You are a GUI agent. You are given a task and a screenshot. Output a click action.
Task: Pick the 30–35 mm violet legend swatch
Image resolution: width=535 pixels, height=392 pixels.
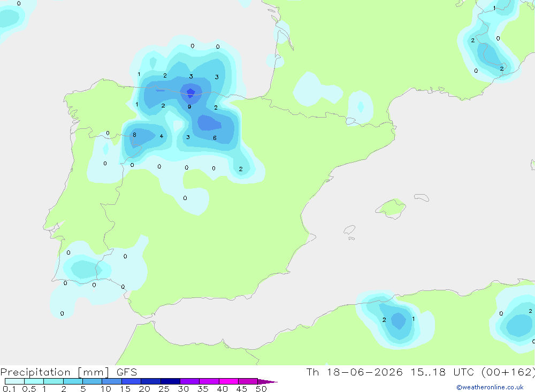[189, 381]
